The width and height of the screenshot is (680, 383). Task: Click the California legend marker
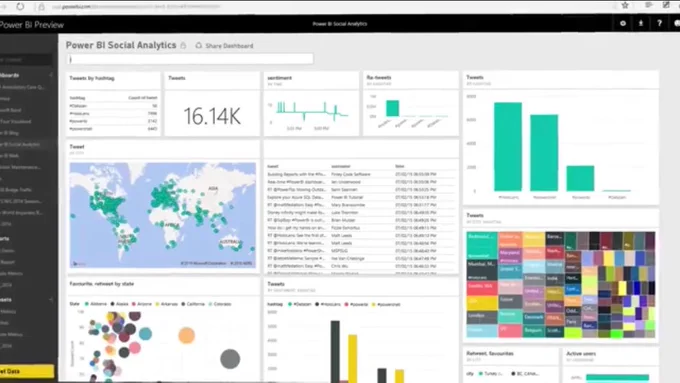tap(183, 304)
